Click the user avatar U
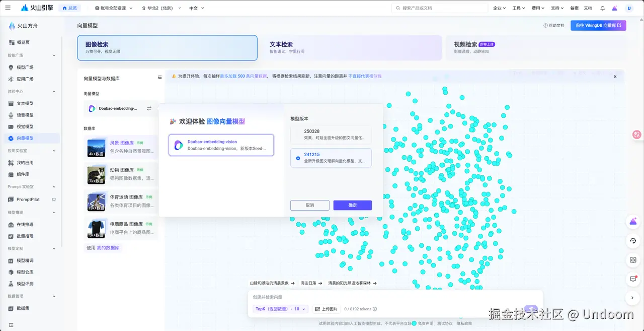 coord(629,8)
